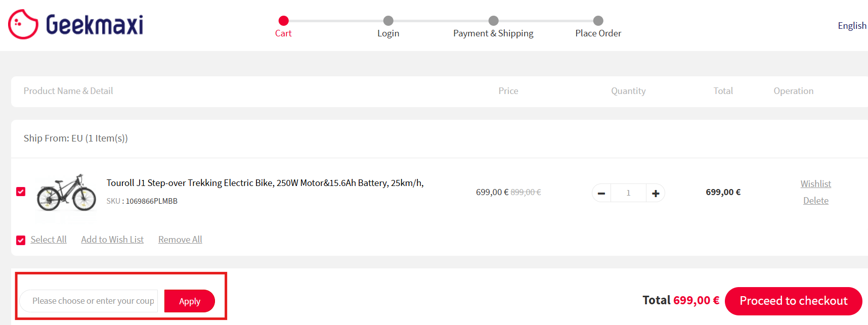
Task: Click the quantity number field
Action: tap(628, 193)
